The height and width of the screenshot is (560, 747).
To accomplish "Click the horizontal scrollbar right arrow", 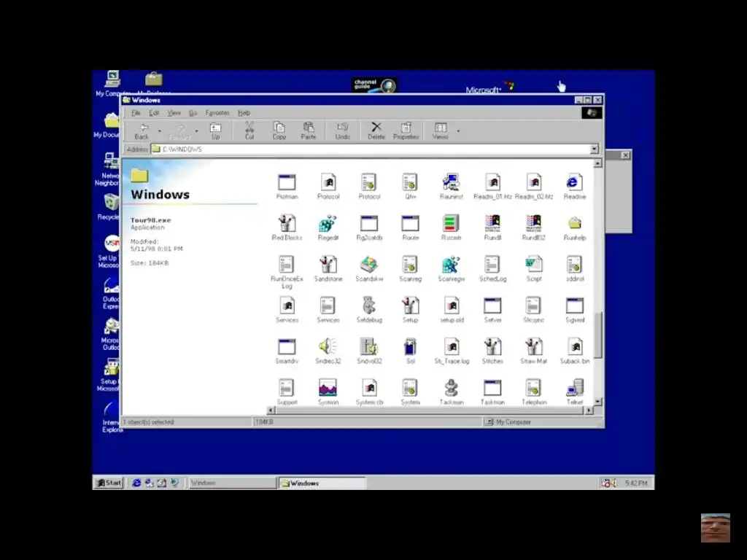I will tap(589, 410).
